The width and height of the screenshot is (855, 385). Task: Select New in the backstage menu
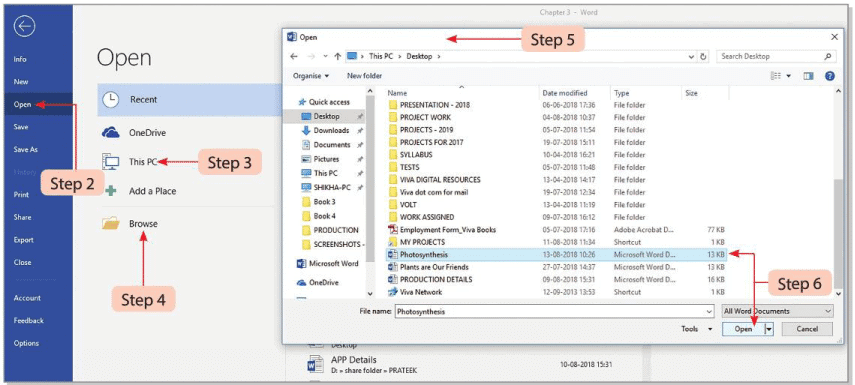21,82
